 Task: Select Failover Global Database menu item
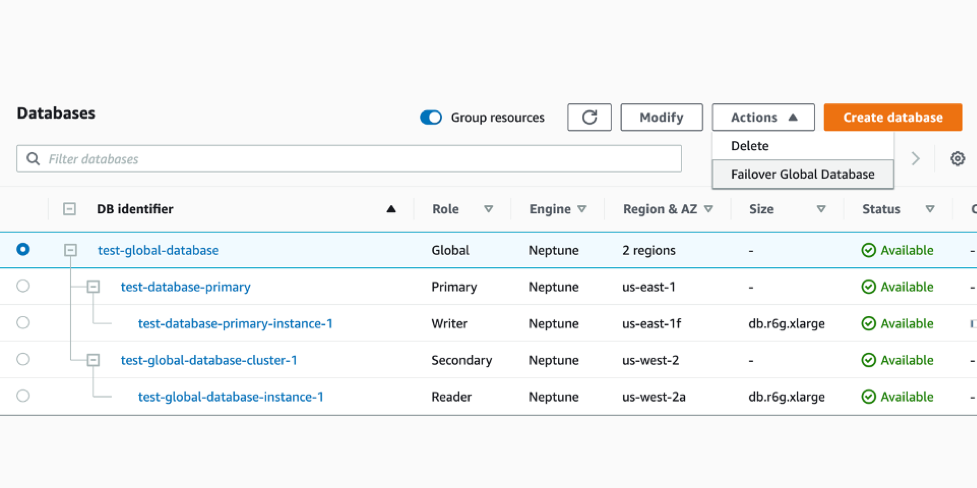802,174
